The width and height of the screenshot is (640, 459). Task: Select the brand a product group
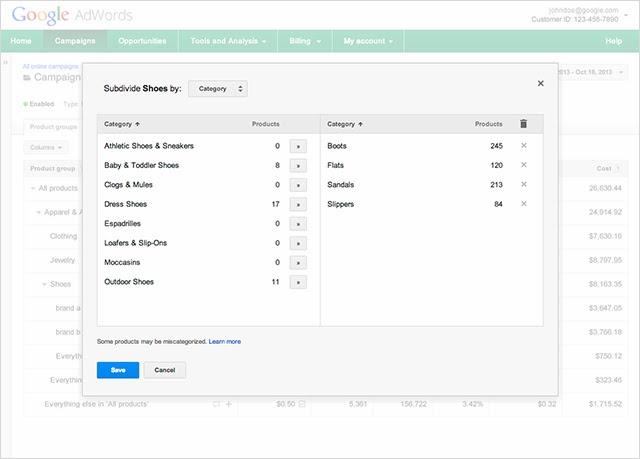pos(68,308)
